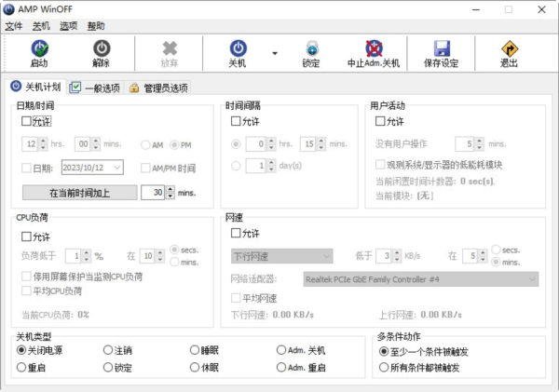
Task: Open the 下行网速 dropdown list
Action: [x=281, y=255]
